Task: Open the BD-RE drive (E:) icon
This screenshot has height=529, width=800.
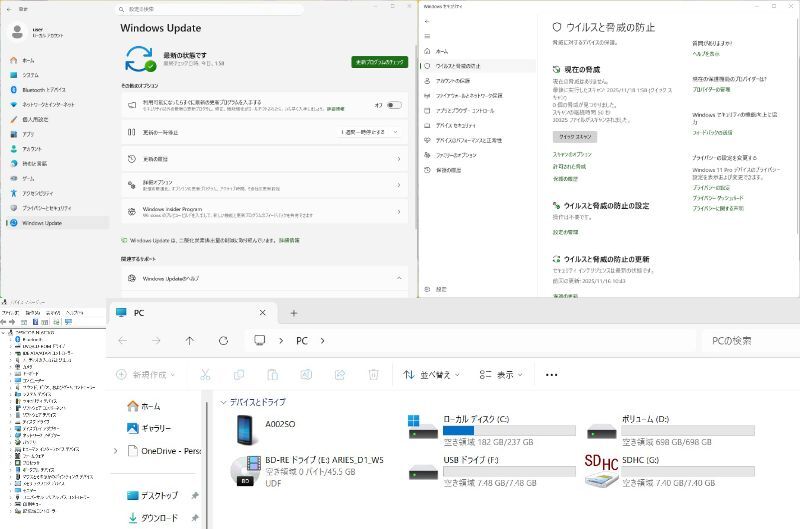Action: (x=244, y=468)
